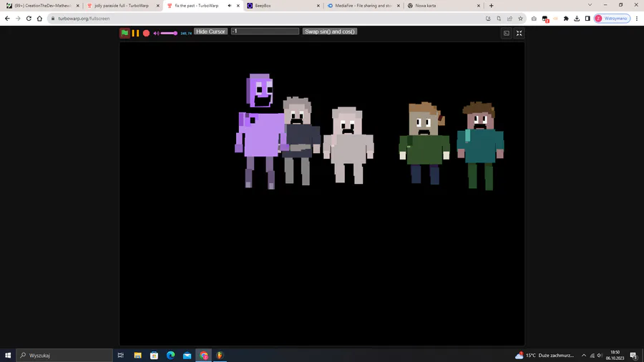
Task: Switch to CreationTheDev-Mathew tab
Action: pyautogui.click(x=43, y=6)
